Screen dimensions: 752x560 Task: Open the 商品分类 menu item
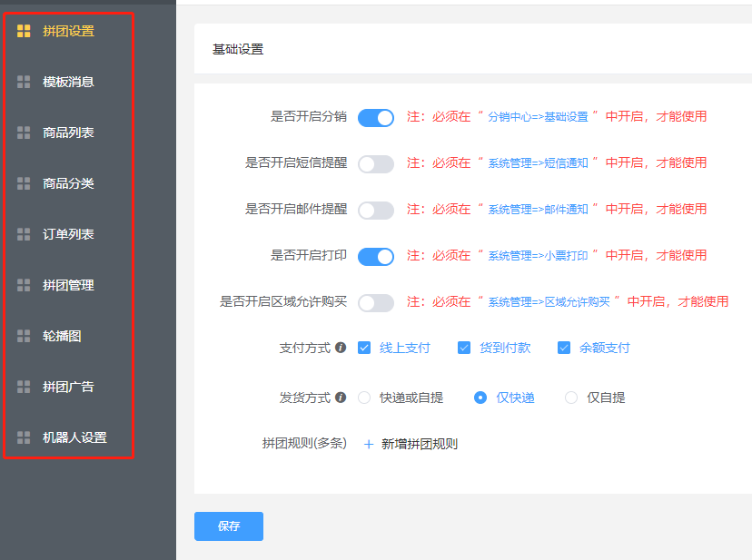[x=68, y=183]
